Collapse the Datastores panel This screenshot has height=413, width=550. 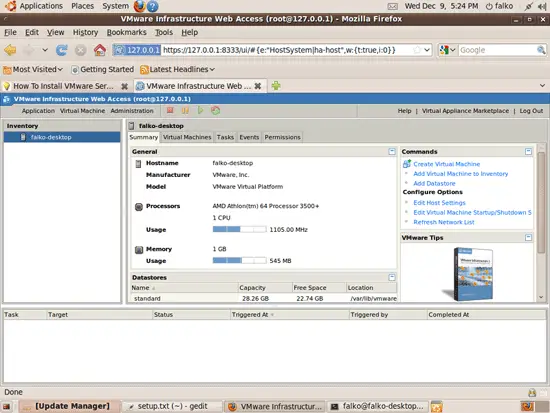tap(392, 277)
